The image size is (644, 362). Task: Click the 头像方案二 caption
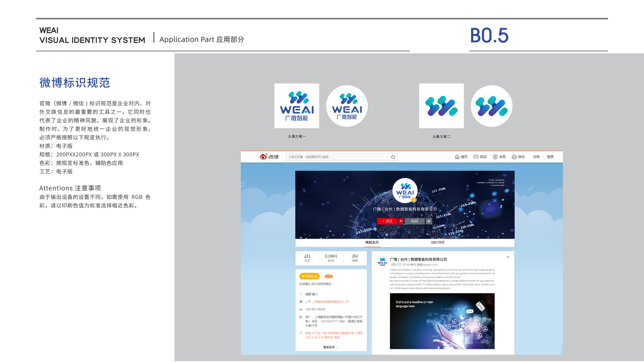click(x=441, y=137)
